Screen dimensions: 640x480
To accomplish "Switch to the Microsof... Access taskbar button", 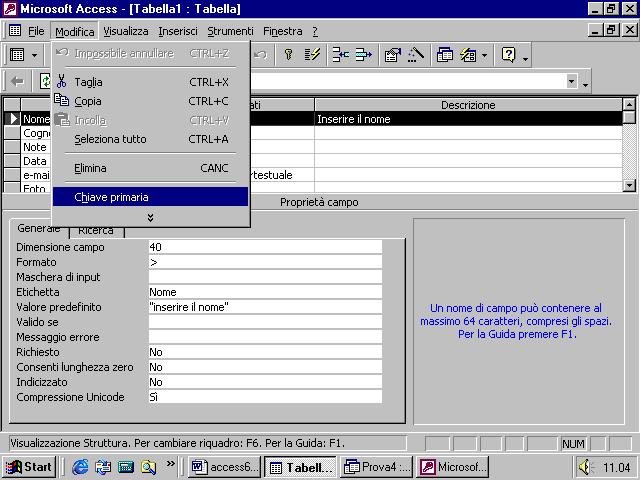I will [453, 467].
